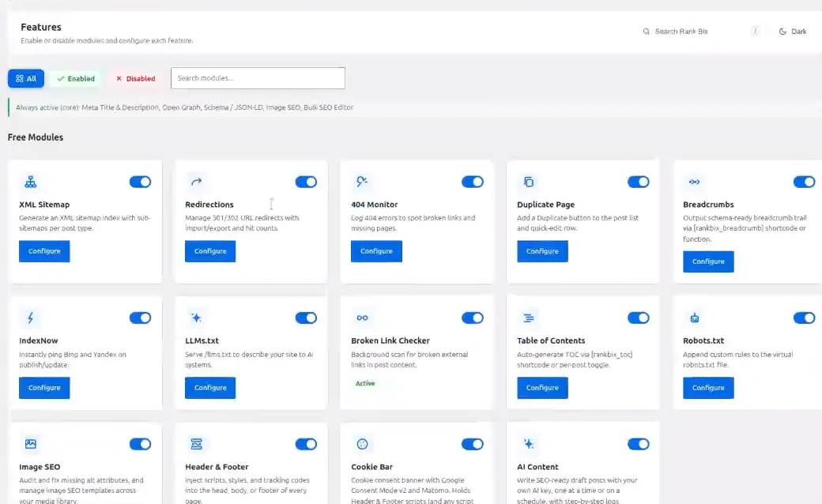
Task: Click the Header & Footer icon
Action: pyautogui.click(x=196, y=444)
